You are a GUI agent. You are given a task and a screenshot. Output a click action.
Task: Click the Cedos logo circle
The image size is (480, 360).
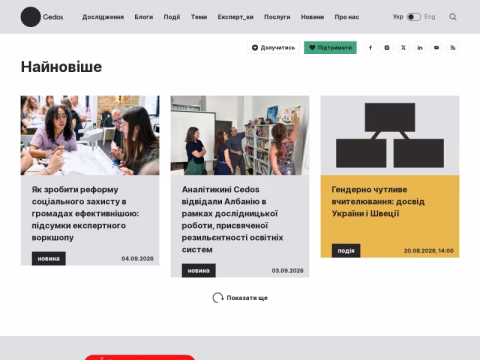pyautogui.click(x=31, y=17)
